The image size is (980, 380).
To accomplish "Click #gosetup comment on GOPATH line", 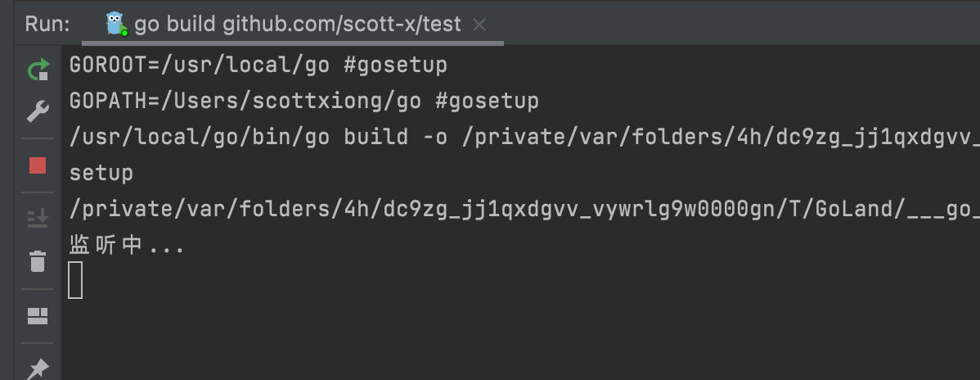I will click(487, 101).
